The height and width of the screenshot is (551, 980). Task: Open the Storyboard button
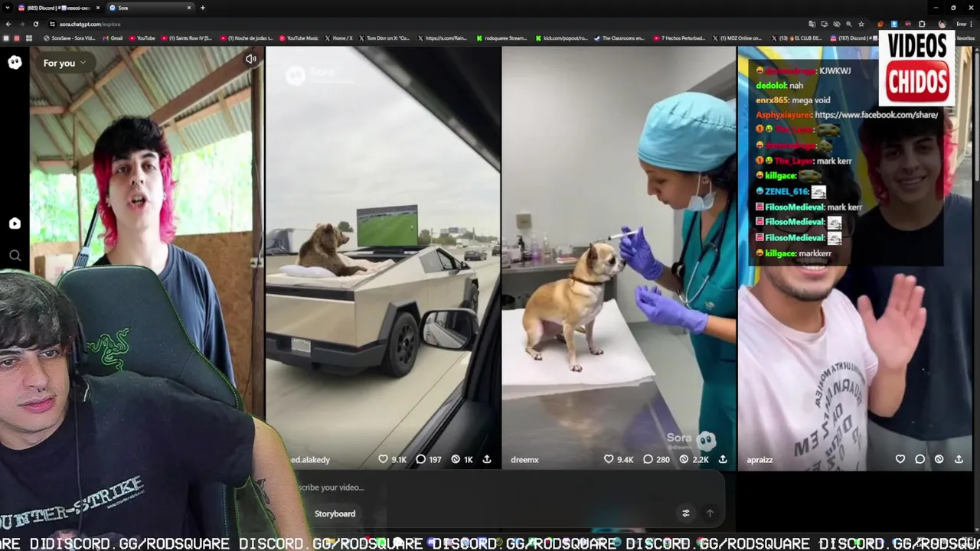[335, 514]
